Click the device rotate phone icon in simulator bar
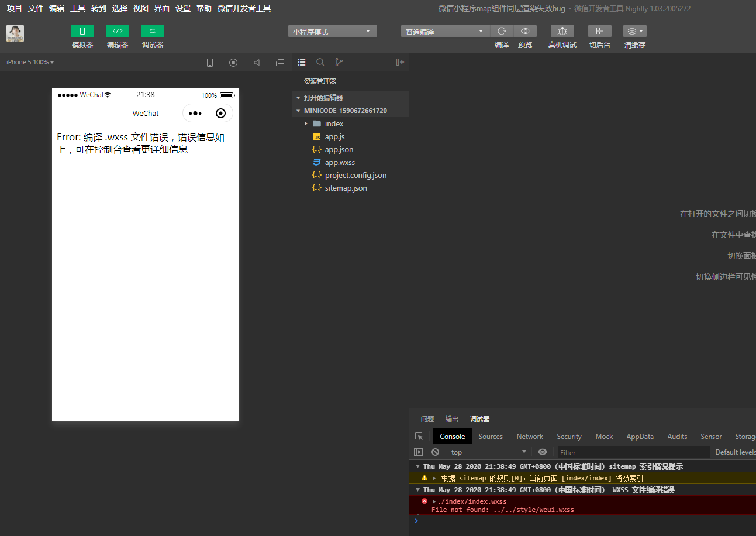 click(x=210, y=63)
